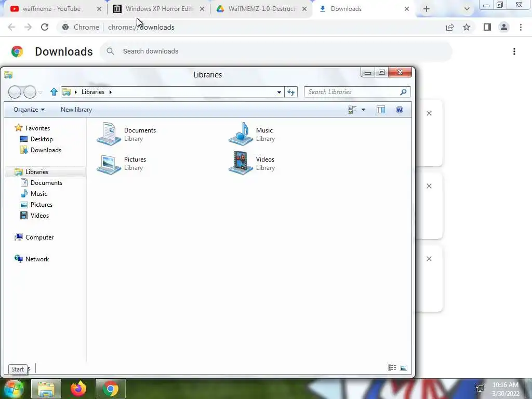The image size is (532, 399).
Task: Show the preview pane icon
Action: click(x=381, y=110)
